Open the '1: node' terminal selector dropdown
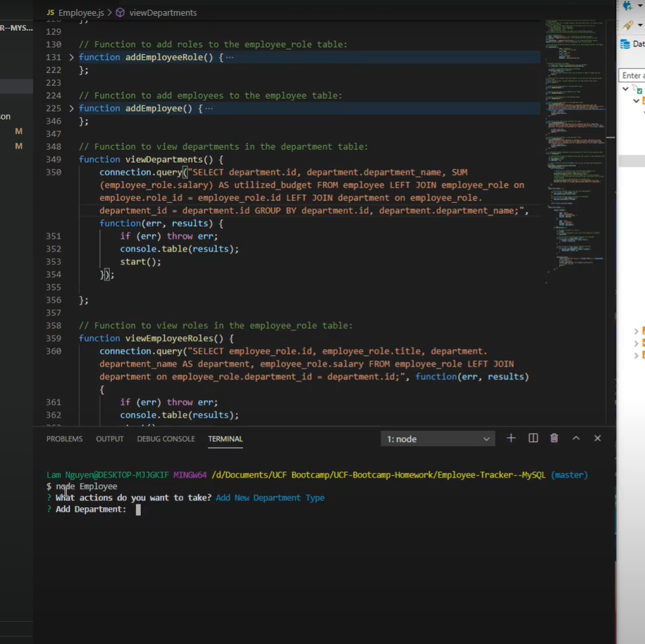The image size is (645, 644). pos(437,439)
